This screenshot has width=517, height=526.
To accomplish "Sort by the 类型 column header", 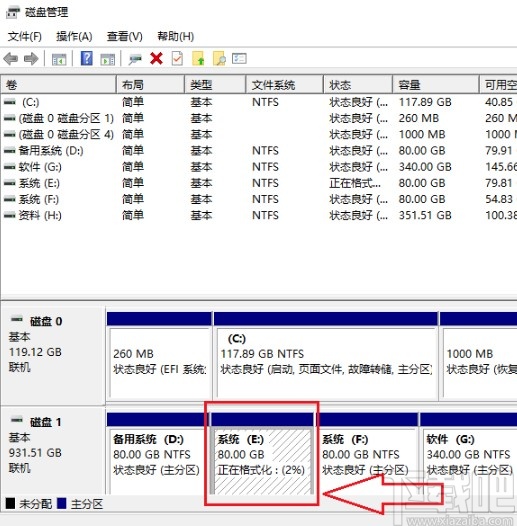I will tap(215, 85).
